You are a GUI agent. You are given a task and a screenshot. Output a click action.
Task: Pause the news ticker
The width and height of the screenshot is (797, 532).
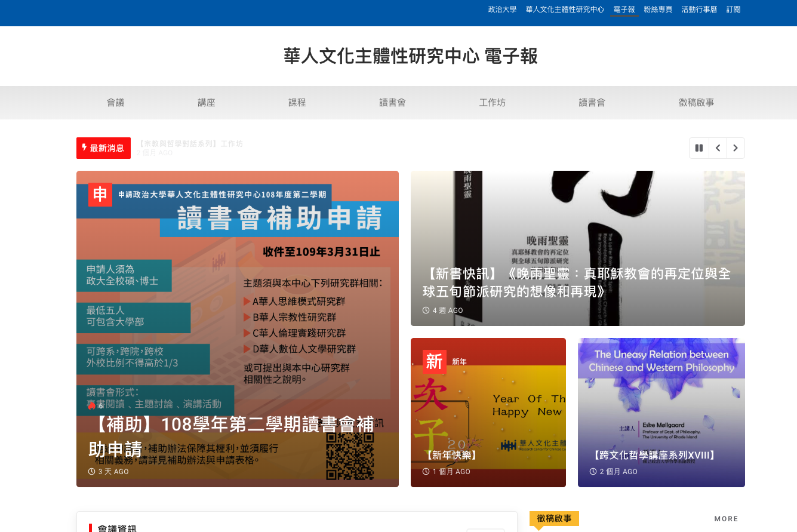coord(698,148)
